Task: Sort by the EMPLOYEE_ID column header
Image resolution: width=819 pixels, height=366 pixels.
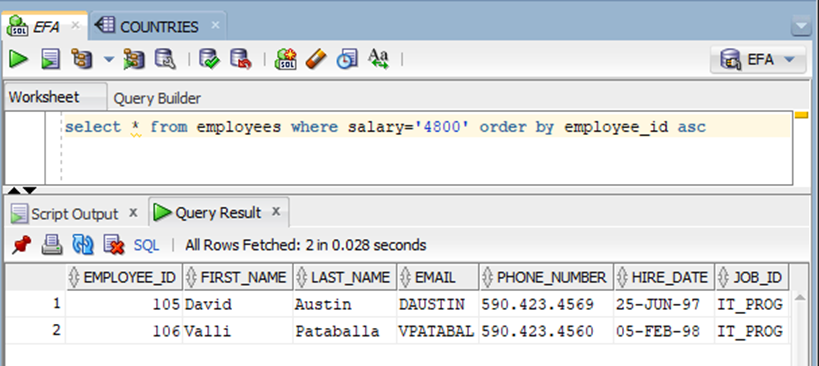Action: [124, 277]
